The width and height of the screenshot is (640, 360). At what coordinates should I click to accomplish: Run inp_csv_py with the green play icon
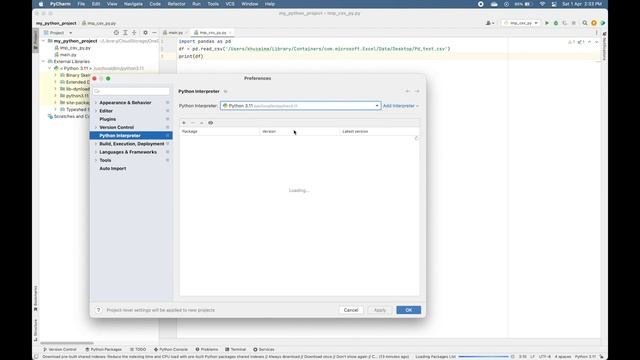click(547, 23)
